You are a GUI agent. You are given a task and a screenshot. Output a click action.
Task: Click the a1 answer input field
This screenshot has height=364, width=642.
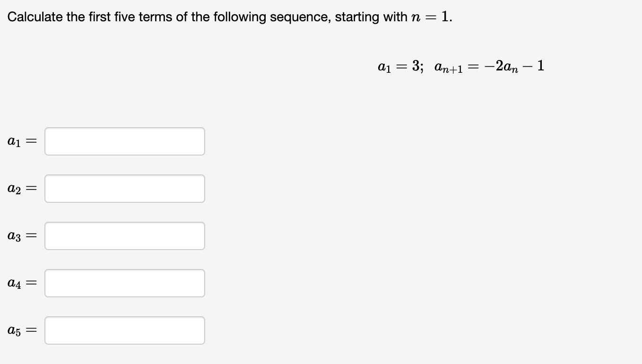point(125,141)
